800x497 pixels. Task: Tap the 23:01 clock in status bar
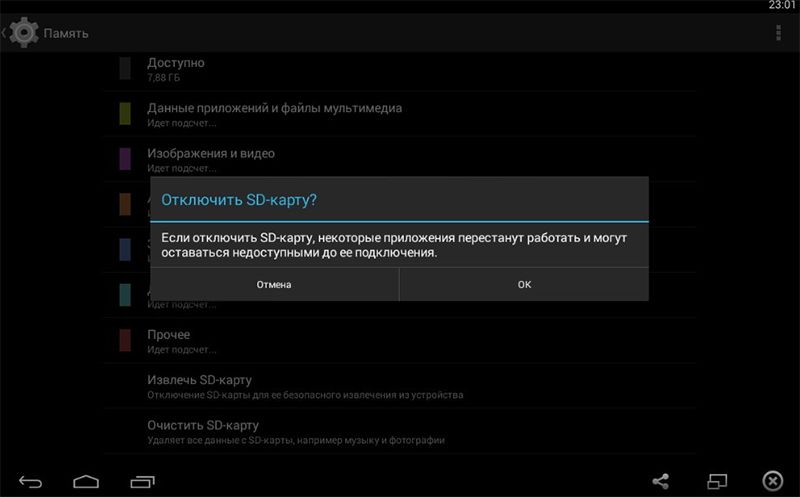pyautogui.click(x=782, y=6)
